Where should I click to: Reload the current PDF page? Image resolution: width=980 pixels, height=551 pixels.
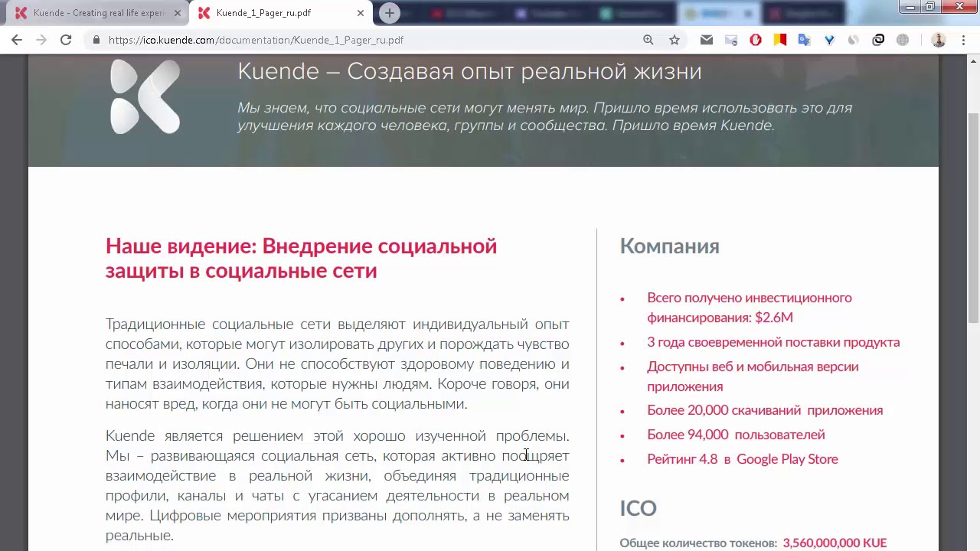(x=66, y=40)
